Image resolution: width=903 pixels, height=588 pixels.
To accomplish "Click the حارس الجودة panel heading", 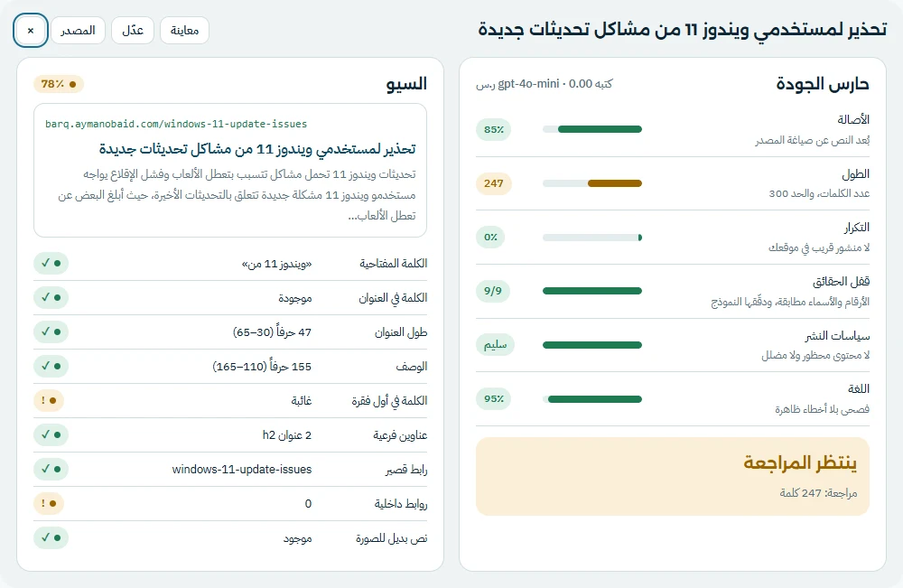I will 823,84.
